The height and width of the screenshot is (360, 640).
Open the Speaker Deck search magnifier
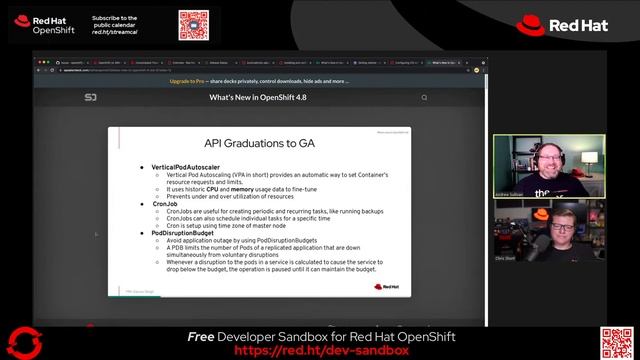[424, 98]
